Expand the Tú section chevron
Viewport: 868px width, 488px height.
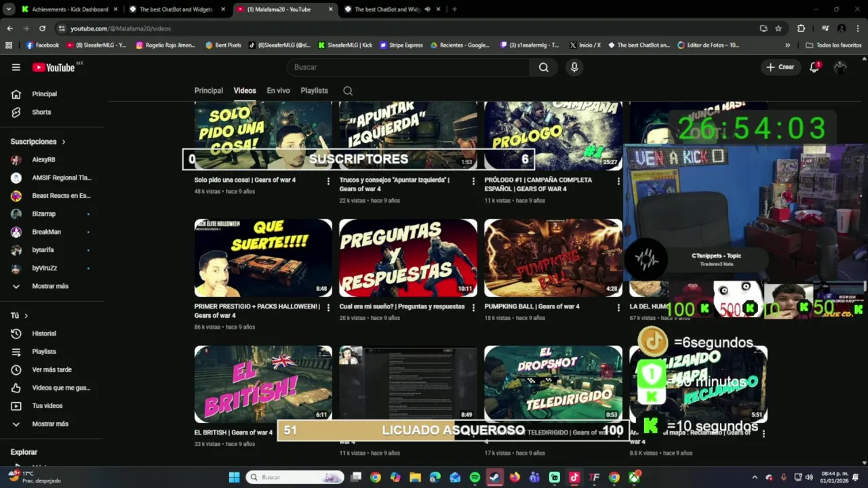click(26, 316)
